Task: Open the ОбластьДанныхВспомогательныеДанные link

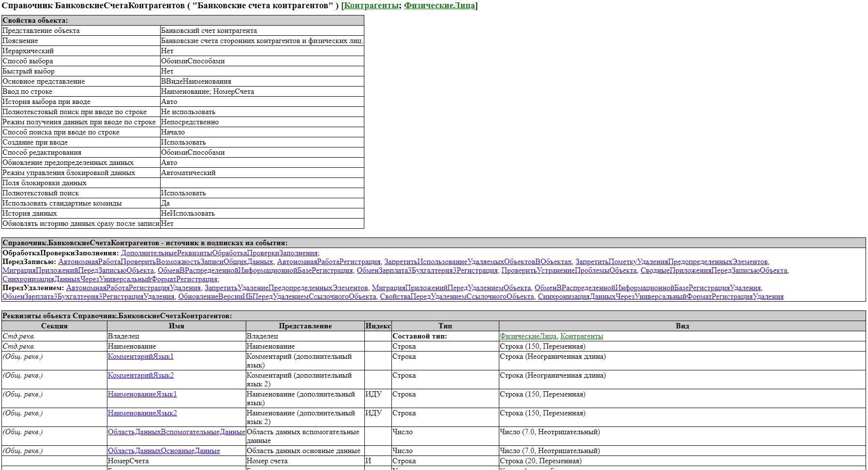Action: 176,432
